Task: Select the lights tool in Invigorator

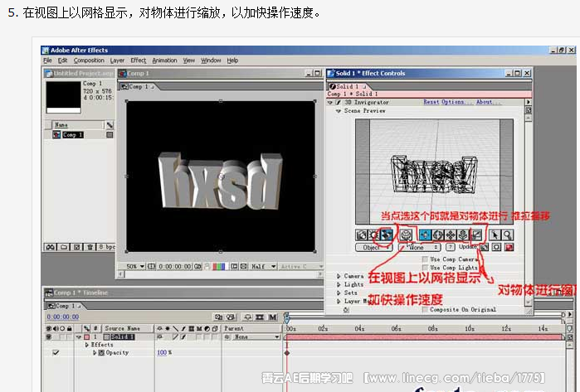Action: (374, 235)
